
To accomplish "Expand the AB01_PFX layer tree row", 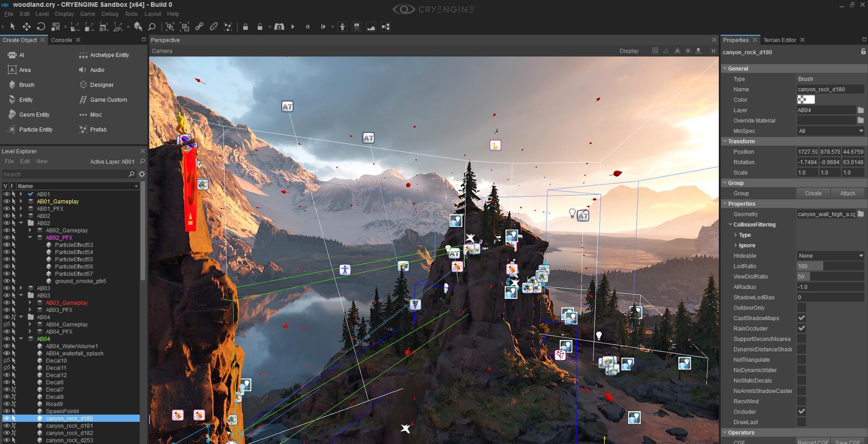I will coord(21,209).
